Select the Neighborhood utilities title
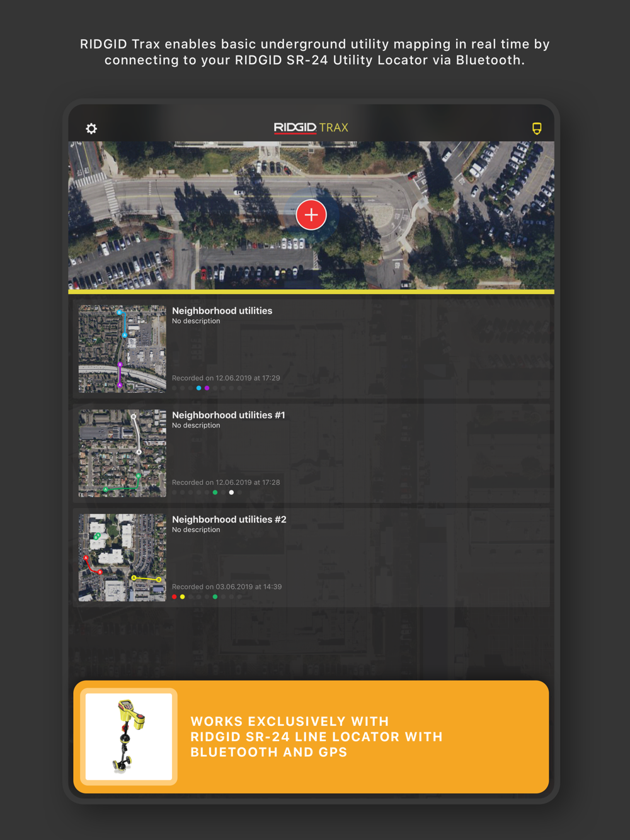630x840 pixels. pyautogui.click(x=222, y=311)
